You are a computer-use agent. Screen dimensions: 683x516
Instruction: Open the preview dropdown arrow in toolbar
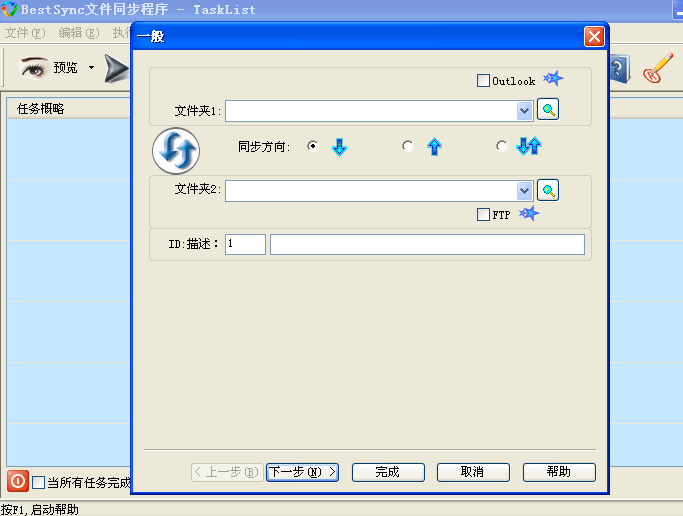click(91, 67)
